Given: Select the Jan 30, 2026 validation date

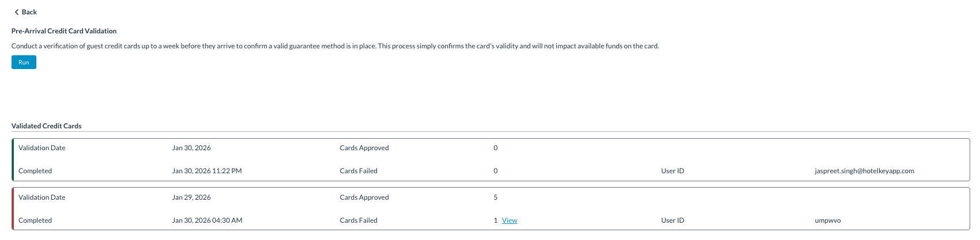Looking at the screenshot, I should [191, 148].
